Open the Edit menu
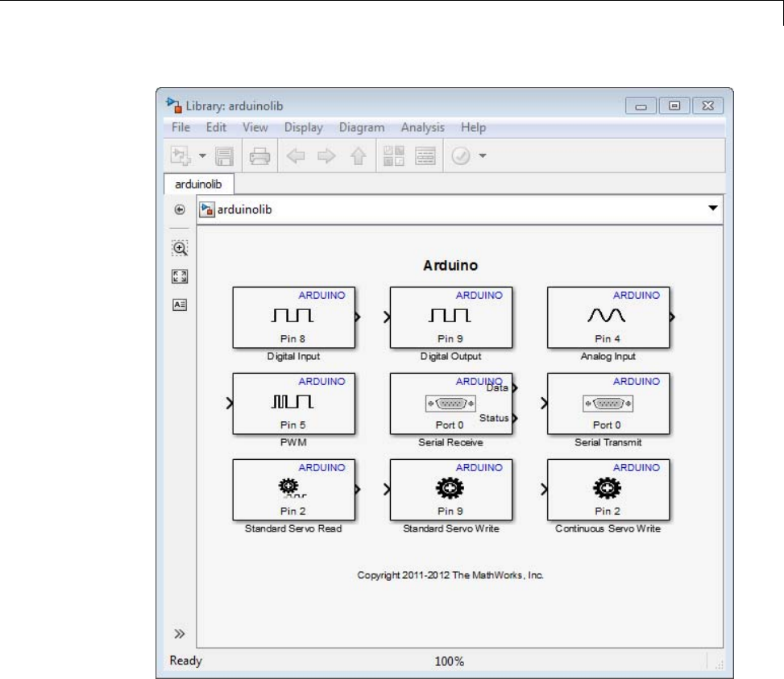The height and width of the screenshot is (679, 784). click(x=216, y=127)
